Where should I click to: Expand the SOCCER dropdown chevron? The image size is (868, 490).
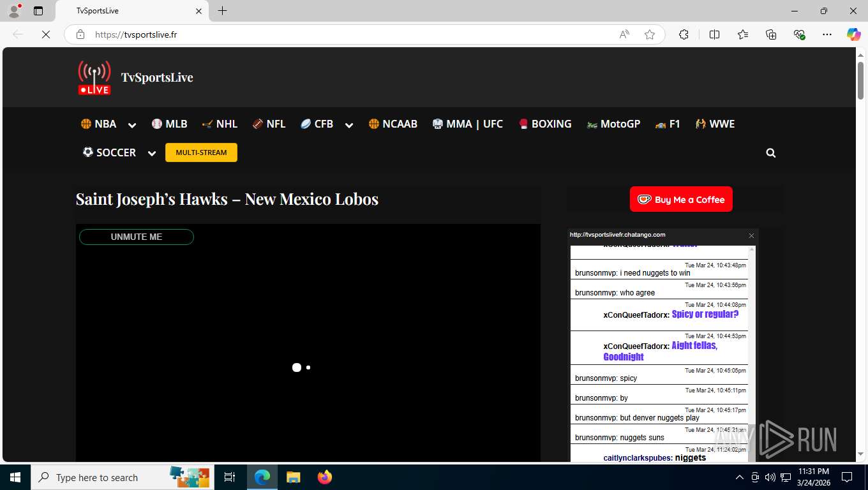(152, 153)
